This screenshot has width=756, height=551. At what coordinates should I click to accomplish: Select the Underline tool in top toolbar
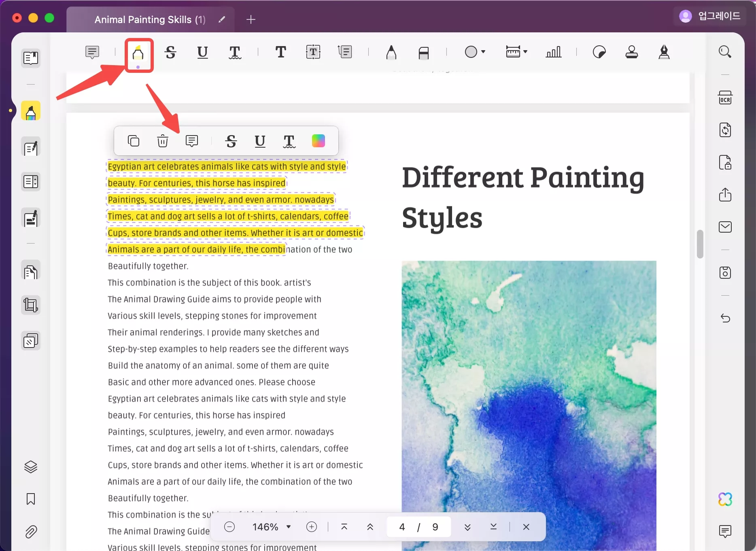[202, 52]
